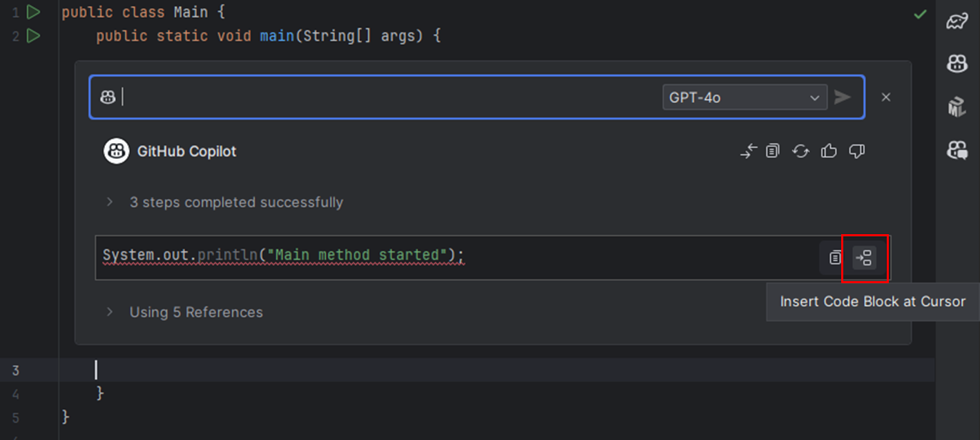Regenerate the Copilot response
The image size is (980, 440).
coord(800,151)
